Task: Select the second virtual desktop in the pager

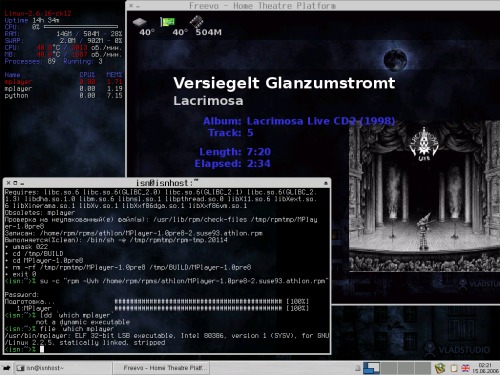Action: (x=389, y=368)
